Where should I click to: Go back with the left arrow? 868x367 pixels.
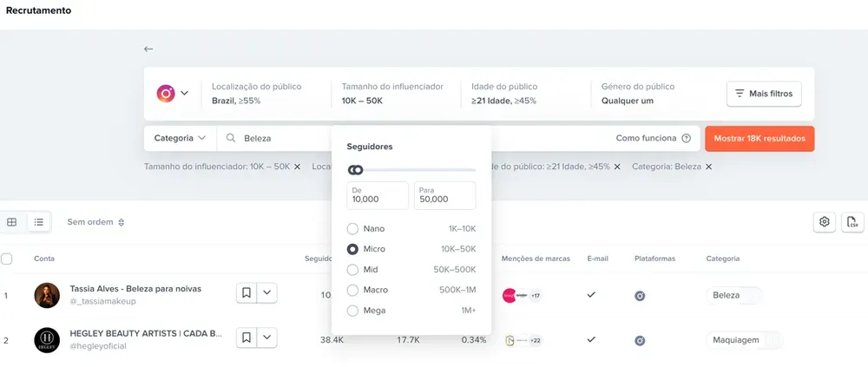click(x=148, y=49)
